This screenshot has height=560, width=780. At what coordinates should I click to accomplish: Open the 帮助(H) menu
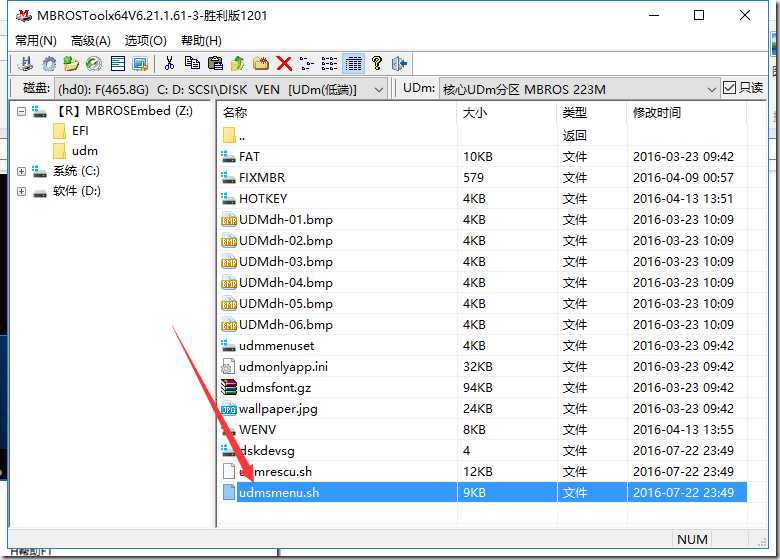point(201,40)
